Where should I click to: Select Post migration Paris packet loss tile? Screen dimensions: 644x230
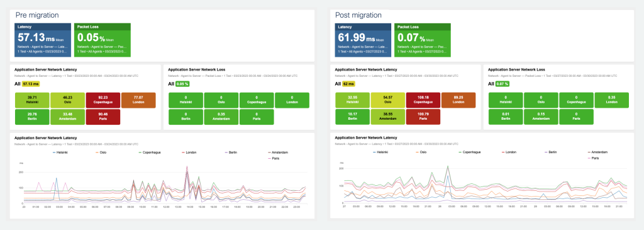[x=577, y=117]
